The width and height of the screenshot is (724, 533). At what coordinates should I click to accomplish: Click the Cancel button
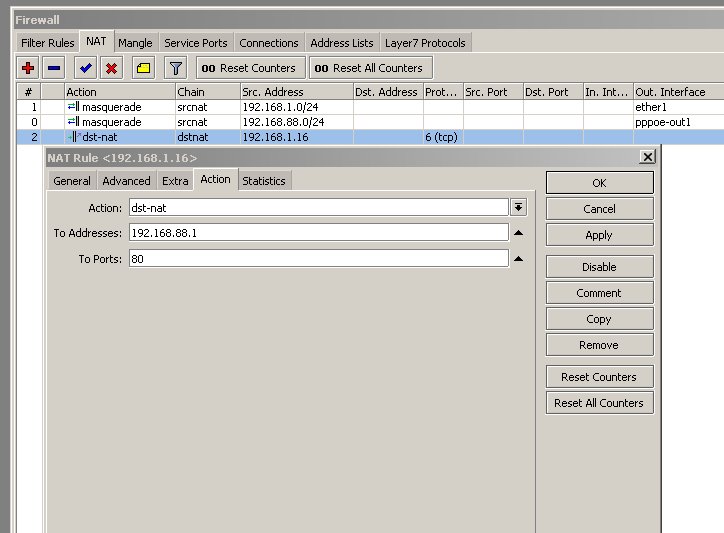599,209
